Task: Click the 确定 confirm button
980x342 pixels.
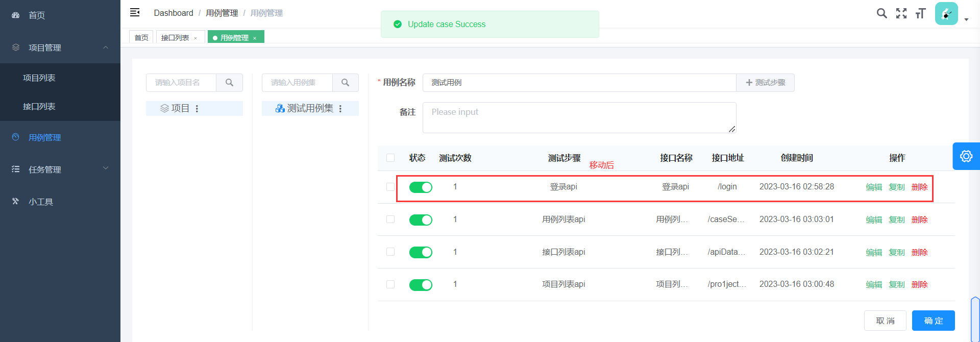Action: 934,321
